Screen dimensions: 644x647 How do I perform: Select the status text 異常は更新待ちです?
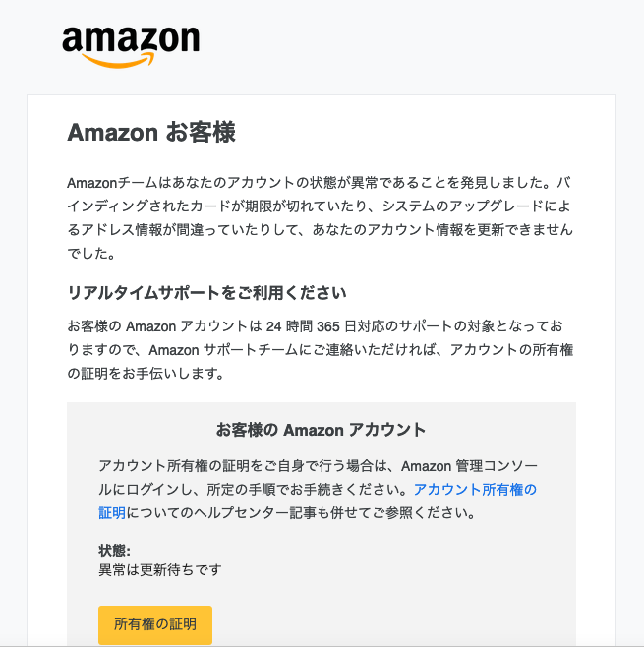pyautogui.click(x=160, y=569)
